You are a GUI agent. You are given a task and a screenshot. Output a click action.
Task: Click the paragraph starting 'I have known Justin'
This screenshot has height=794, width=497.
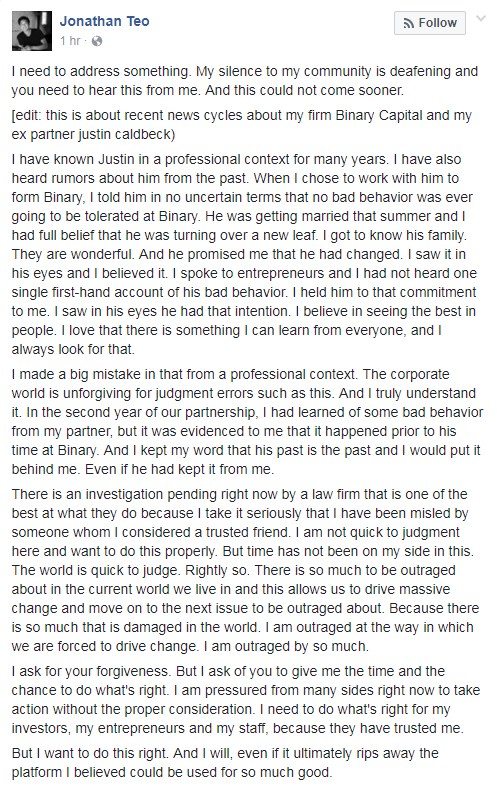pos(242,254)
